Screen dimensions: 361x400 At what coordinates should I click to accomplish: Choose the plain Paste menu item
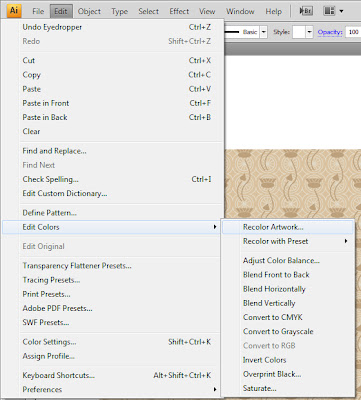point(113,89)
